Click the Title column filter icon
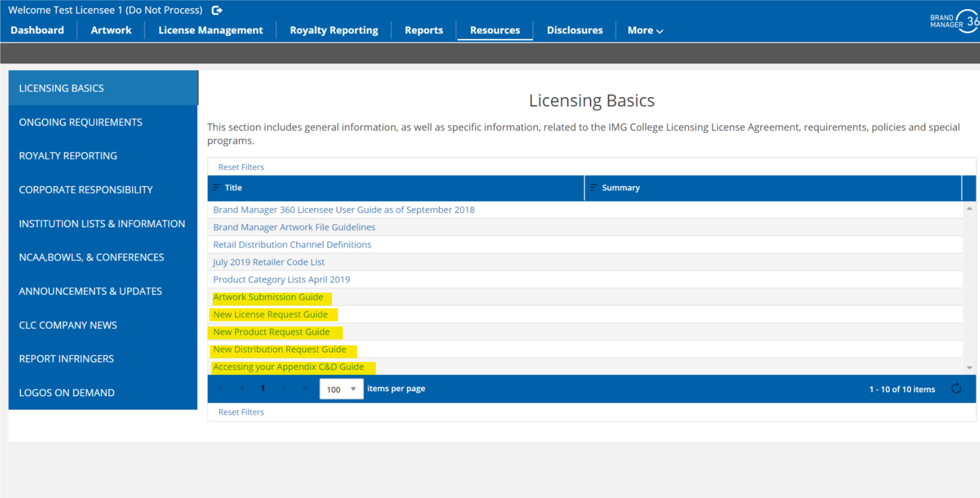 (216, 187)
